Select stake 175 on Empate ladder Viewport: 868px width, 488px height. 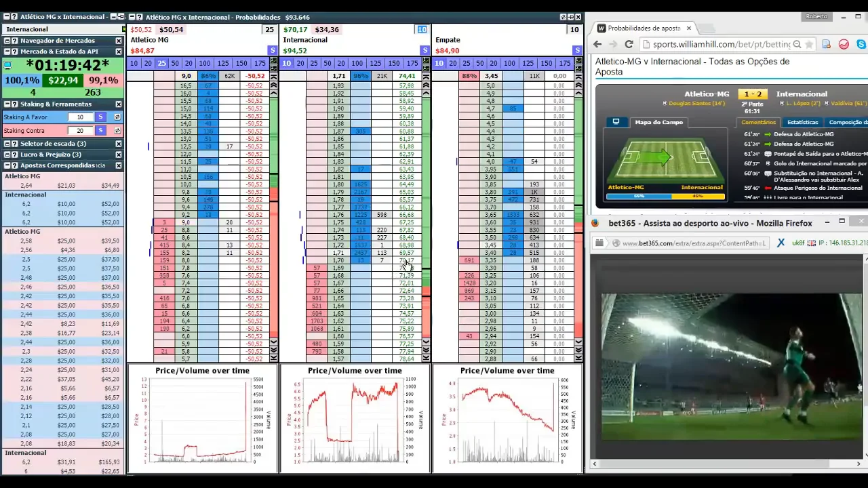click(x=564, y=63)
